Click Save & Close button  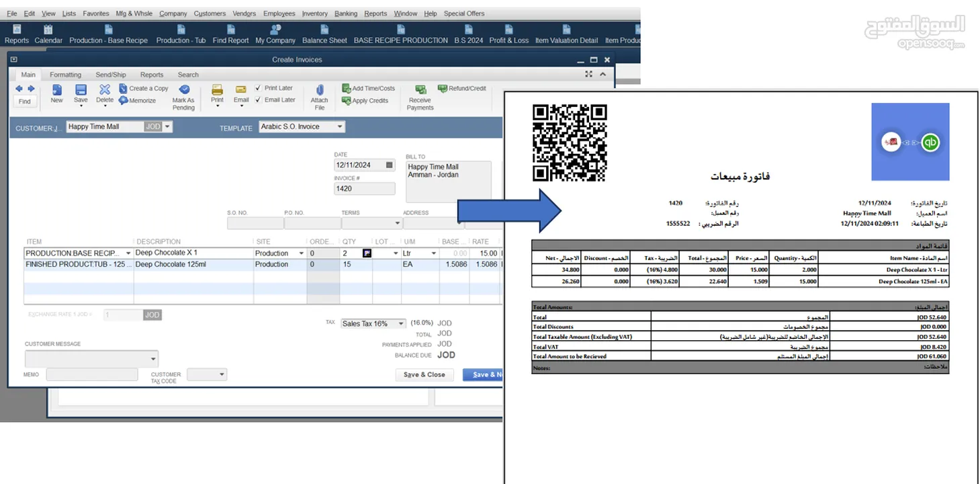pyautogui.click(x=425, y=374)
